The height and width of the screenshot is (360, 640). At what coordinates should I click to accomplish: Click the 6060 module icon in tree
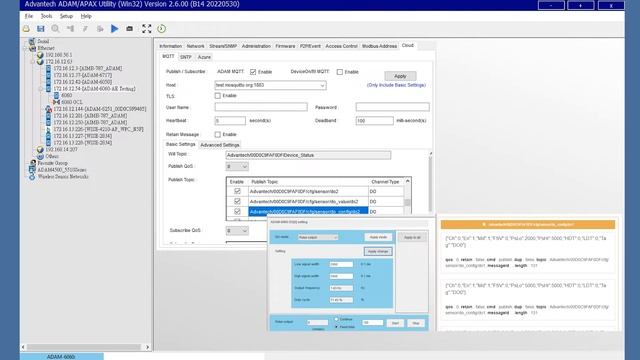56,96
